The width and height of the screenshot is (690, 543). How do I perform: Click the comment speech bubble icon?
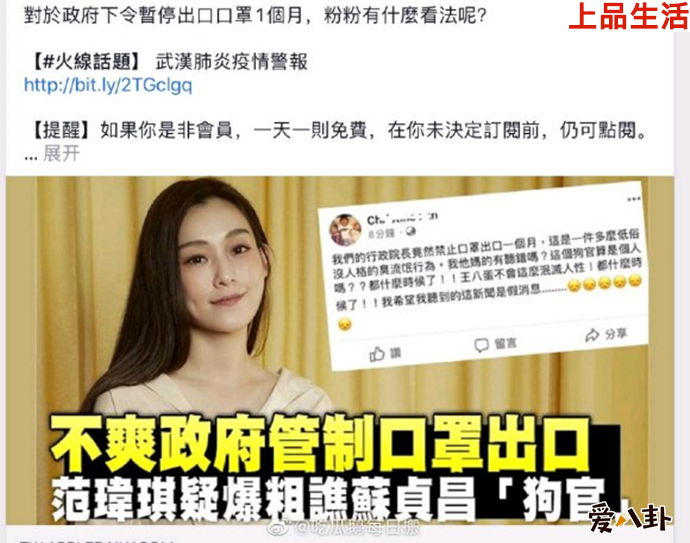click(481, 345)
